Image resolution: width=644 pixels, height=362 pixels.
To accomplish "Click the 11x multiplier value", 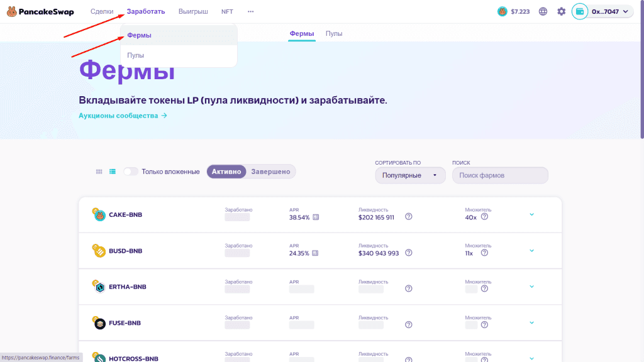I will point(469,254).
